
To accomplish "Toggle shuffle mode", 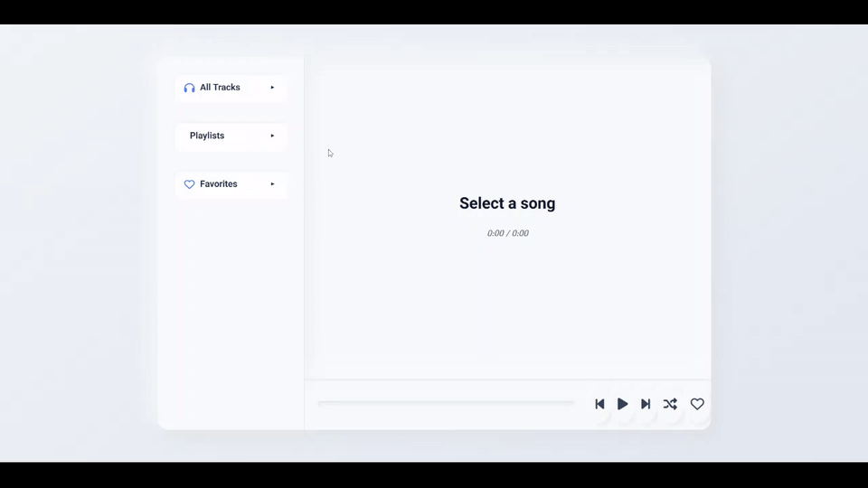I will (x=670, y=404).
